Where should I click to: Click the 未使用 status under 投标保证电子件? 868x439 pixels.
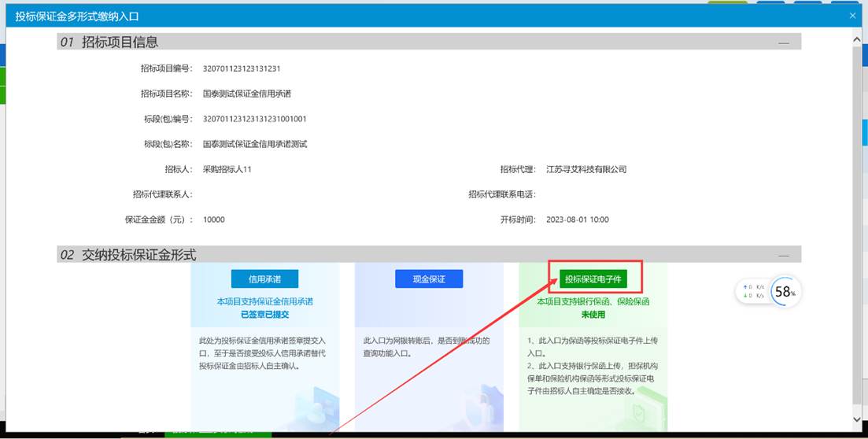(x=593, y=315)
